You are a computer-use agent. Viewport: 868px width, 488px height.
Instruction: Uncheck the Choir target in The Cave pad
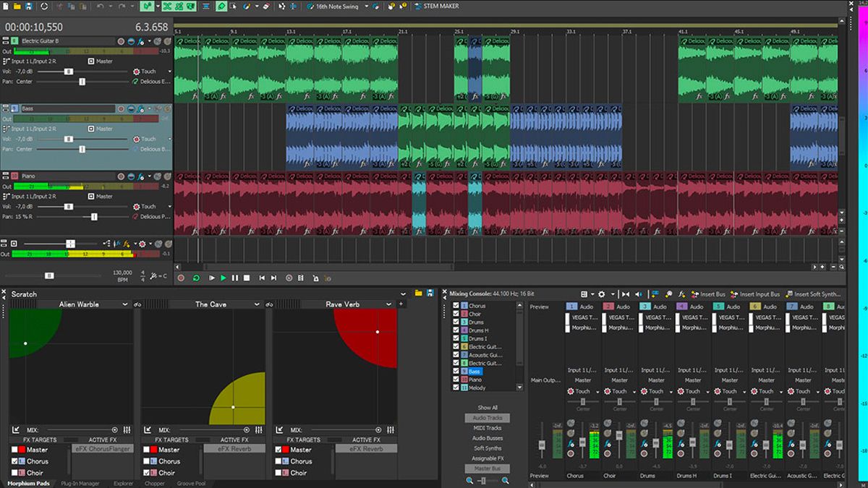[x=147, y=473]
